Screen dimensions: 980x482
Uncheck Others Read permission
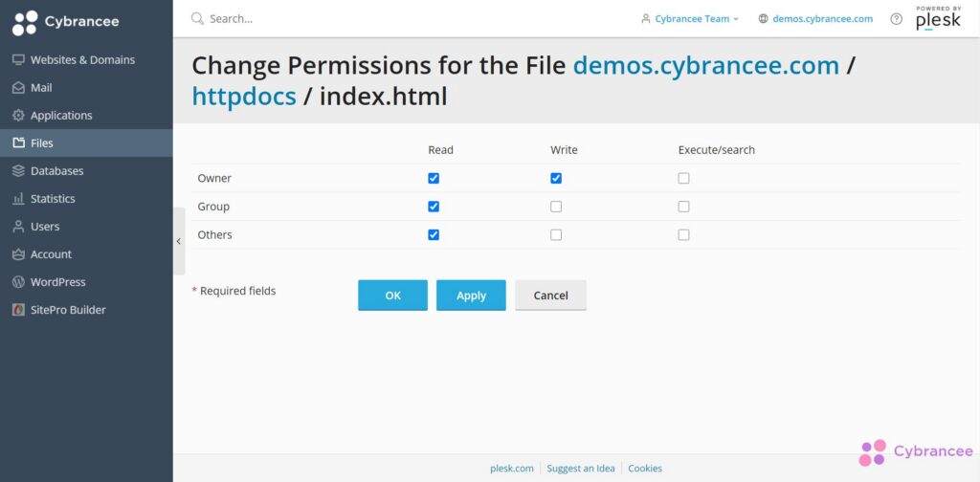pos(434,234)
